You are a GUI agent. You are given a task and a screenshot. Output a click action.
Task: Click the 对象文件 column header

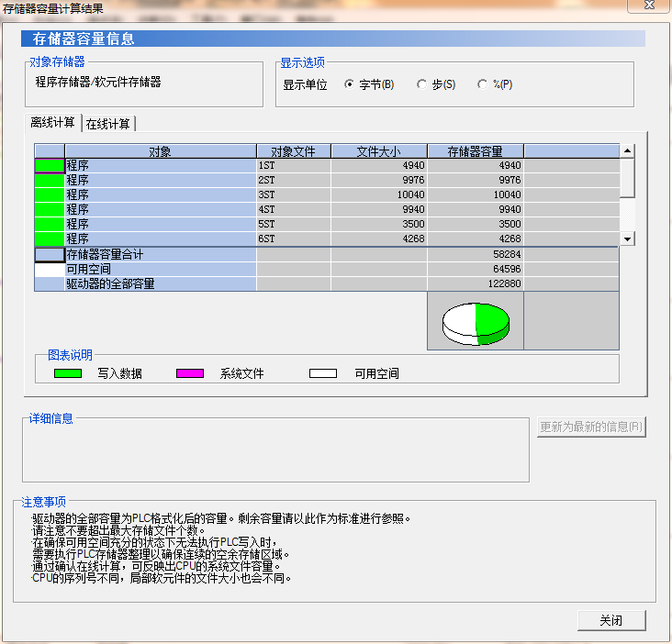[x=293, y=151]
